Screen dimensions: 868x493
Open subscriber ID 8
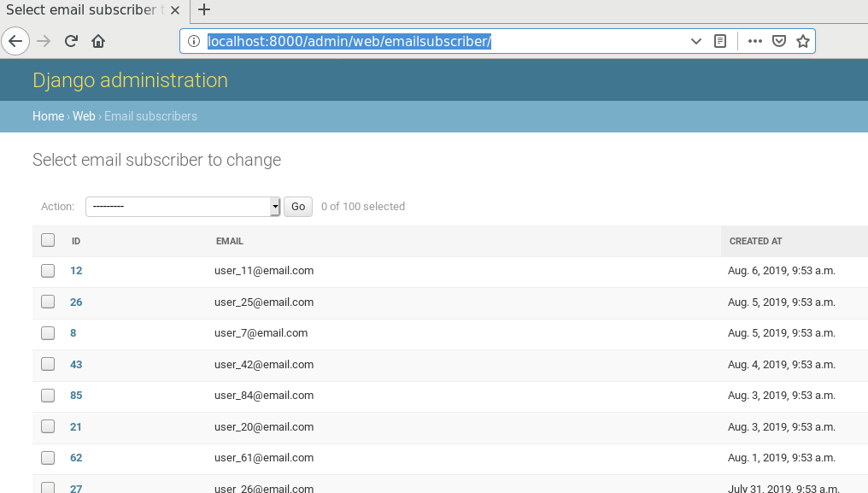[x=73, y=333]
